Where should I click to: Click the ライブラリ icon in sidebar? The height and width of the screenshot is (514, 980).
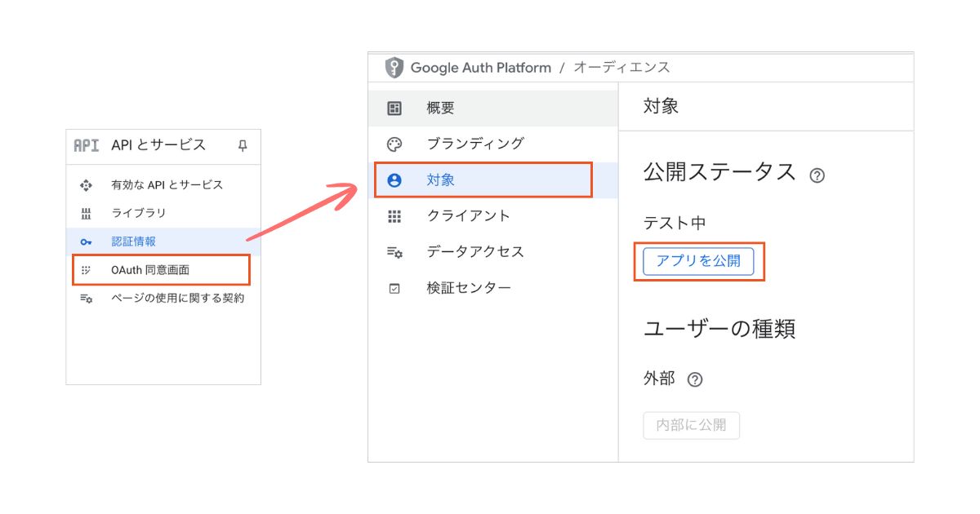tap(86, 213)
